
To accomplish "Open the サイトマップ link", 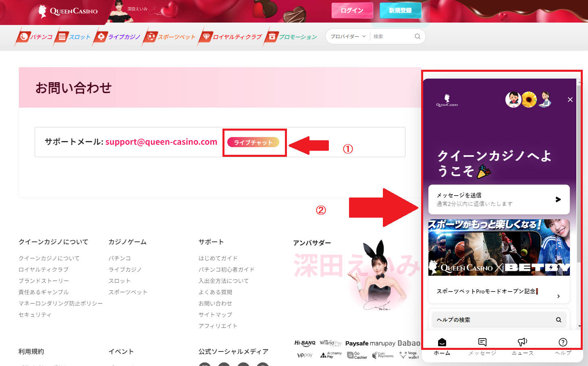I will pyautogui.click(x=215, y=314).
